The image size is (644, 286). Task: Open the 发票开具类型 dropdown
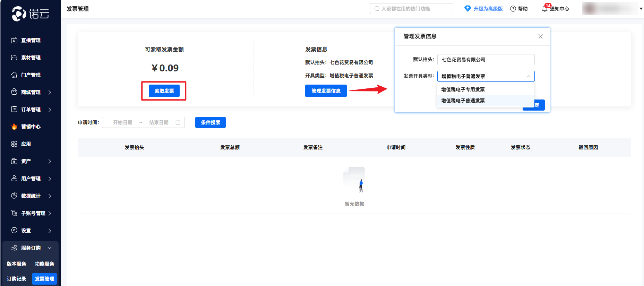tap(486, 76)
